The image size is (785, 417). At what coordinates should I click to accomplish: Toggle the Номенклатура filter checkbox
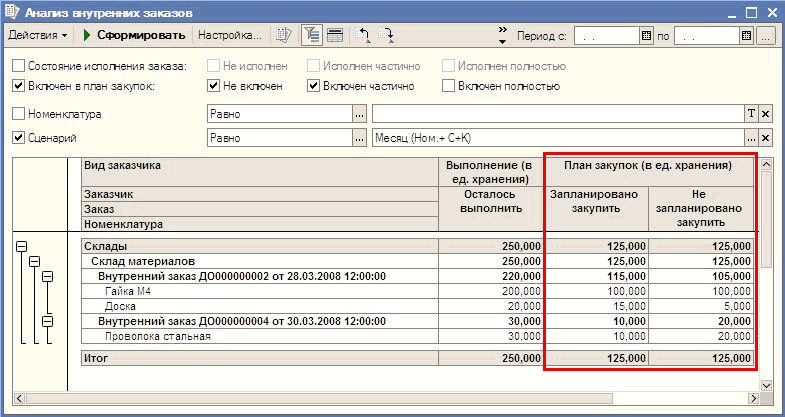(x=18, y=114)
